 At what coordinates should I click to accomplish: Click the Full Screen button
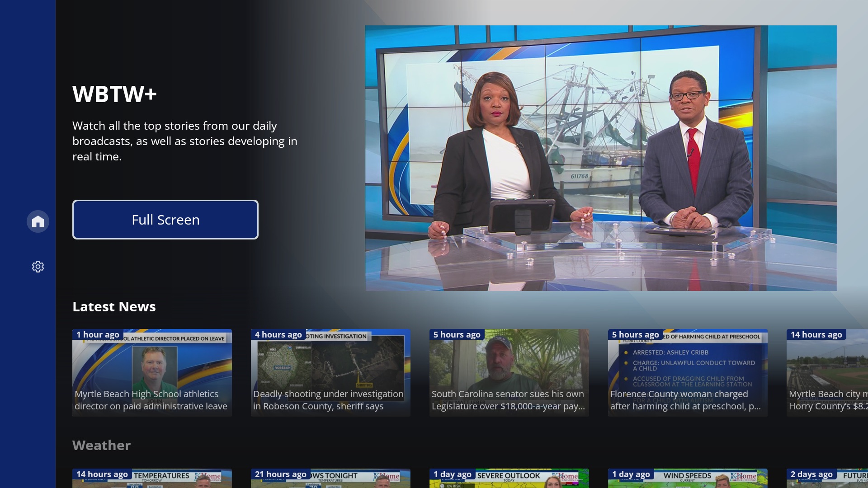[x=165, y=220]
